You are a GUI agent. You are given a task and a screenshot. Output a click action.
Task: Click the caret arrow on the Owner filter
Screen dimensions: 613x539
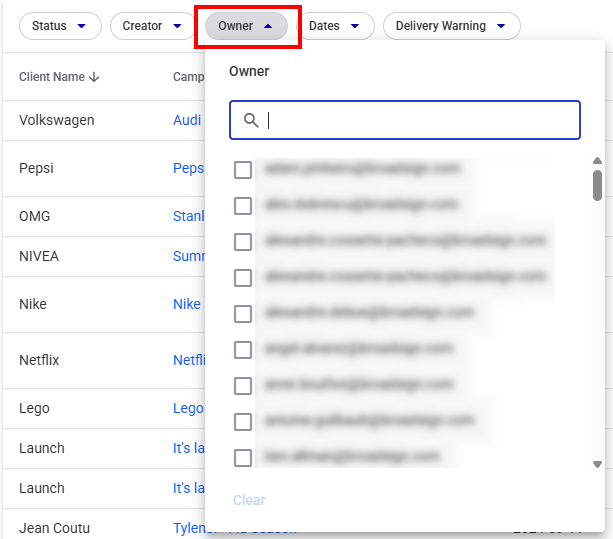tap(268, 26)
